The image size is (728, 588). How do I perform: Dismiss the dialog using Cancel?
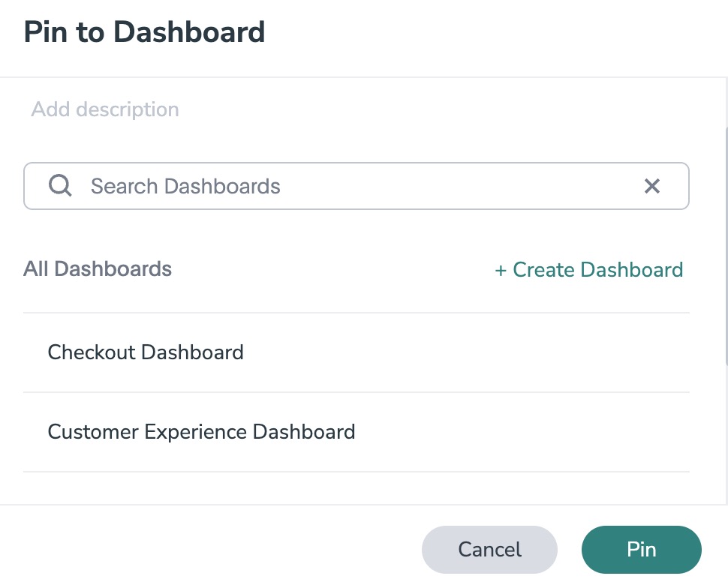click(489, 550)
